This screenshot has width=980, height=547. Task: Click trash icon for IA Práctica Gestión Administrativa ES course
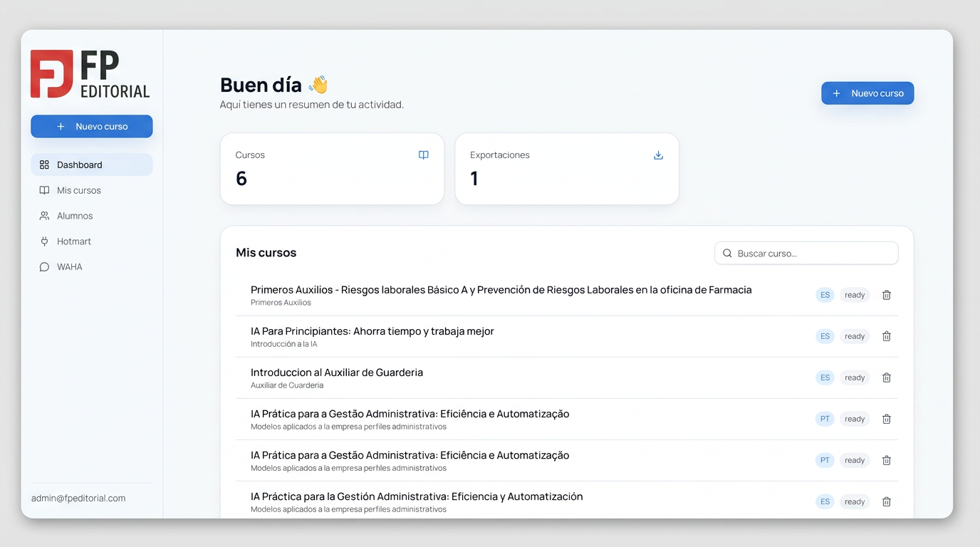(887, 501)
